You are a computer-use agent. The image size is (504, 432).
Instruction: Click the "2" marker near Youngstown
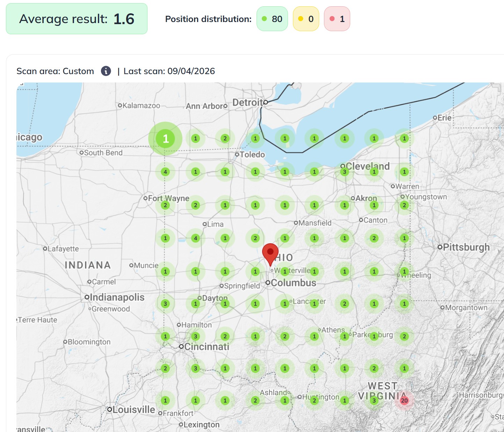click(x=404, y=205)
